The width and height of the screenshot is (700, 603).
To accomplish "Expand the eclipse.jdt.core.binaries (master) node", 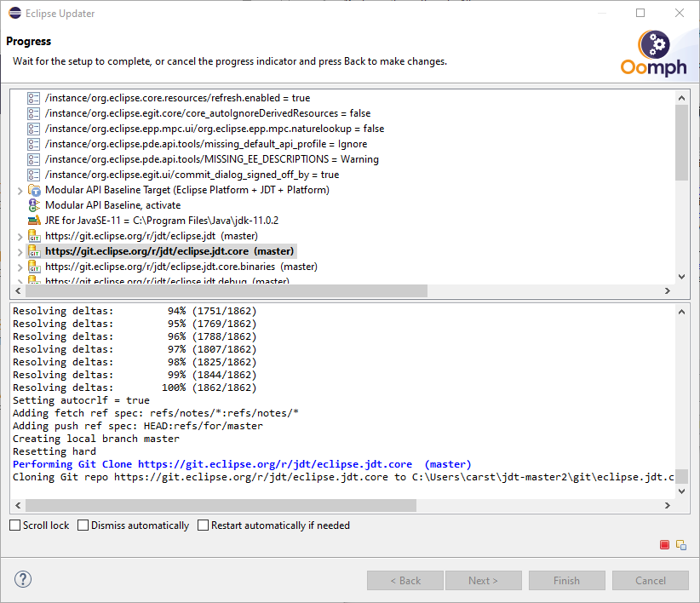I will coord(20,267).
